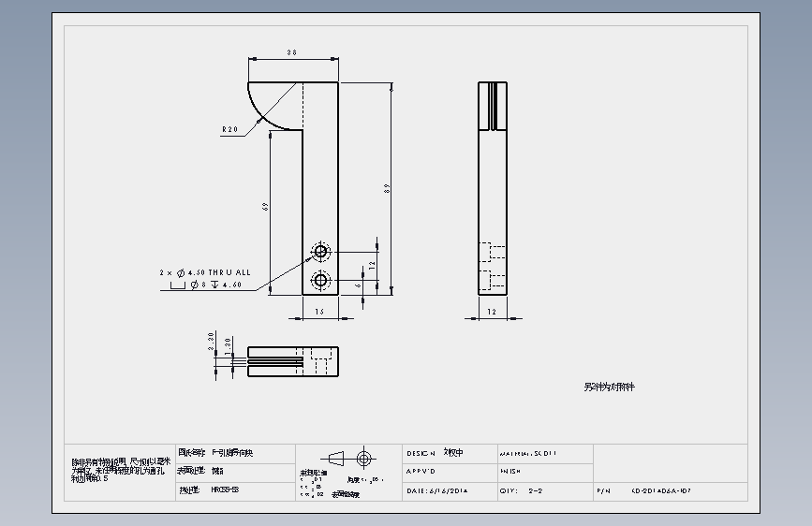Click the '2 × Ø4.50 THRU ALL' hole note
Viewport: 812px width, 526px height.
(x=205, y=272)
